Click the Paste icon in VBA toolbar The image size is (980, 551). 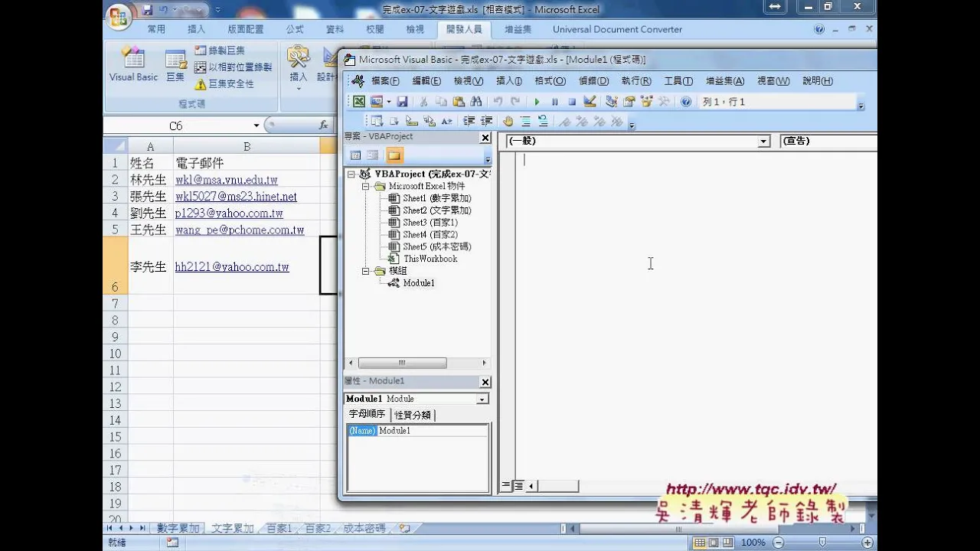(459, 102)
